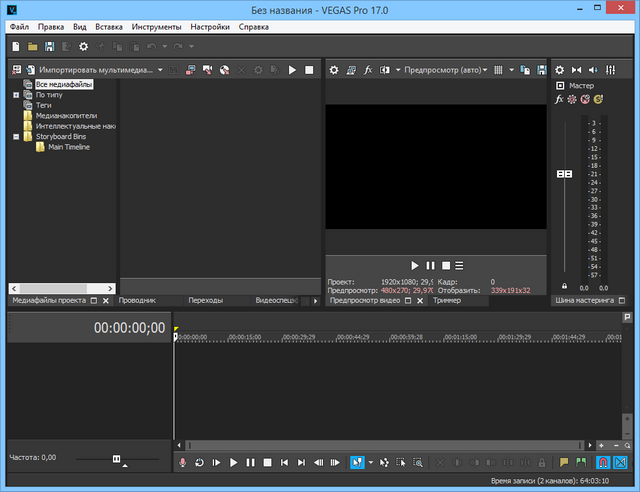Open project properties gear icon in main toolbar
640x492 pixels.
tap(83, 46)
